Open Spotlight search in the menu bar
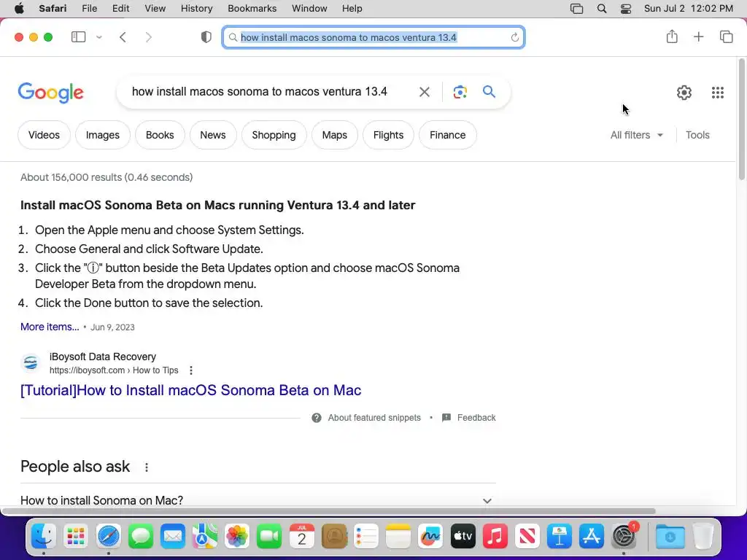This screenshot has height=560, width=747. coord(602,9)
